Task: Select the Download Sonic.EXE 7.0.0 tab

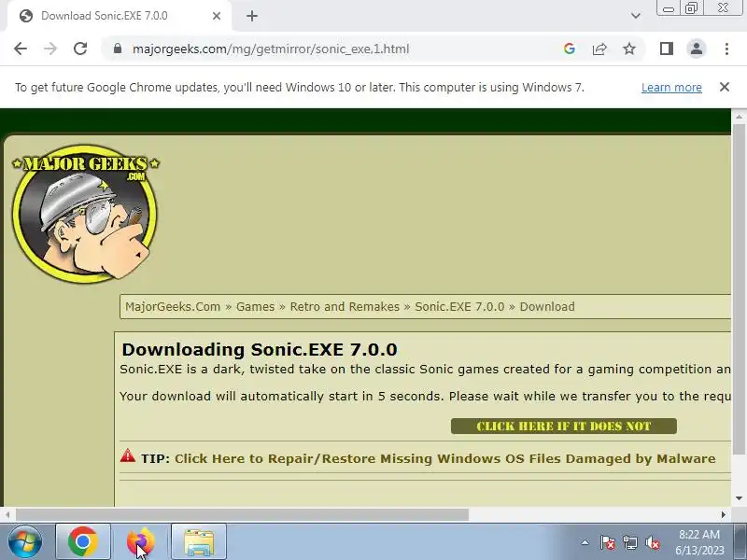Action: (120, 16)
